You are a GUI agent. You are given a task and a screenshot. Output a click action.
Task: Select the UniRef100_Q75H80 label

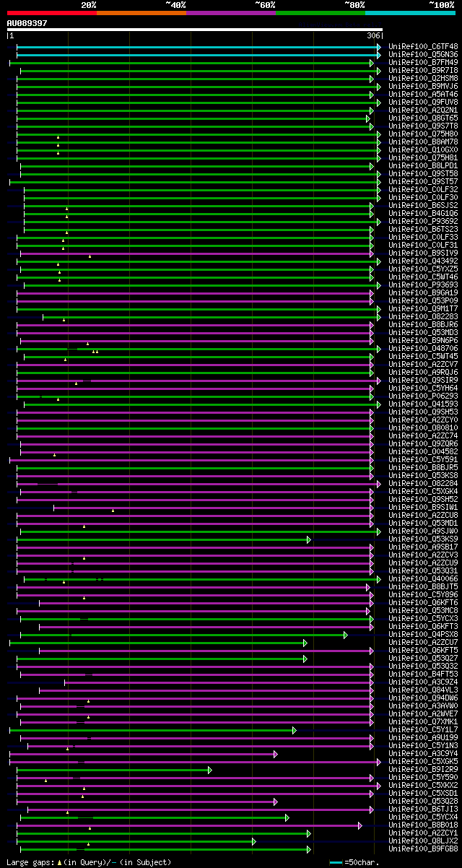pos(423,134)
